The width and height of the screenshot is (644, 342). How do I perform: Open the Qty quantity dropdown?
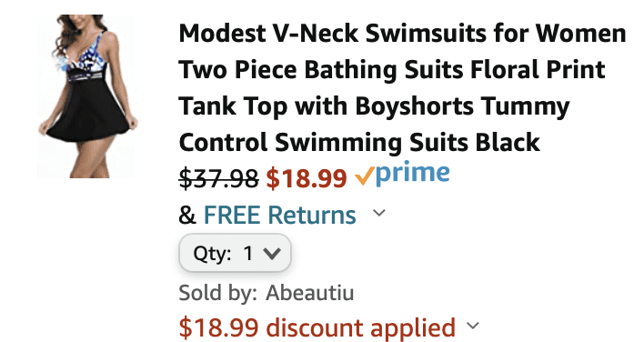(235, 253)
